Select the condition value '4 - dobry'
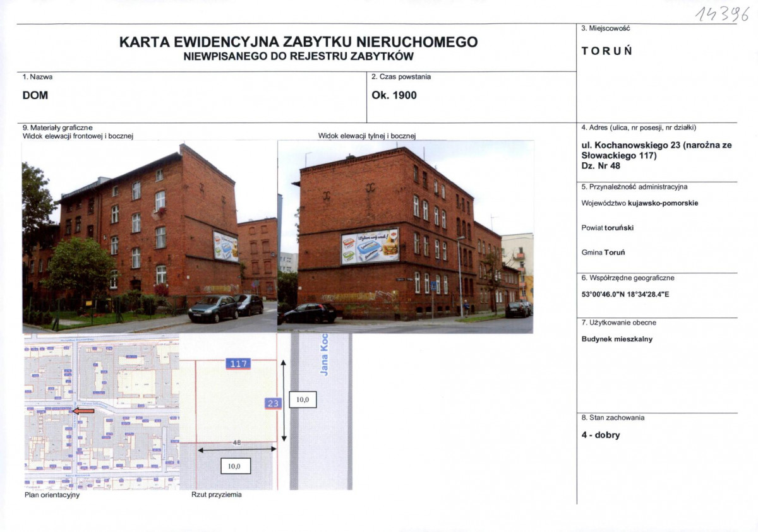This screenshot has height=532, width=758. (600, 435)
